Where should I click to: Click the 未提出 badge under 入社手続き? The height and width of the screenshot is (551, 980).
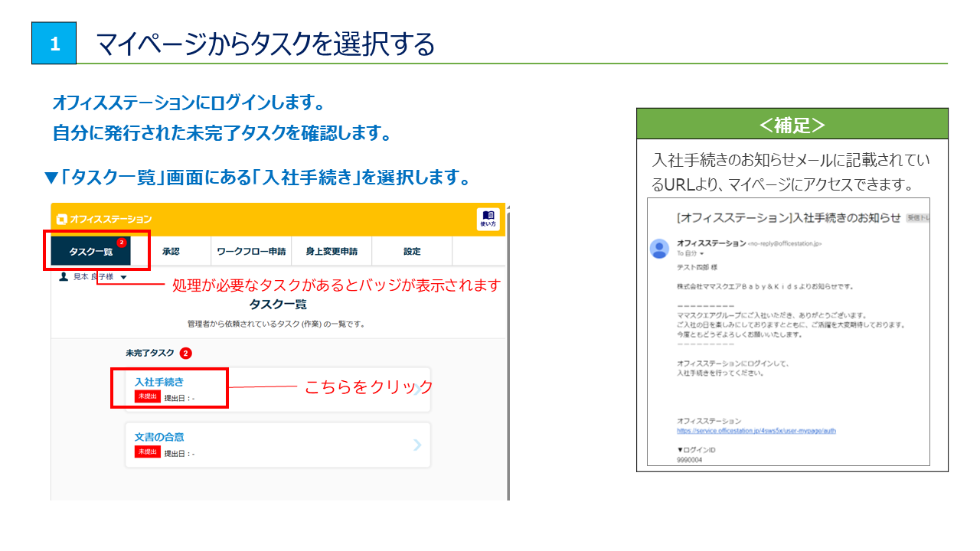coord(148,396)
